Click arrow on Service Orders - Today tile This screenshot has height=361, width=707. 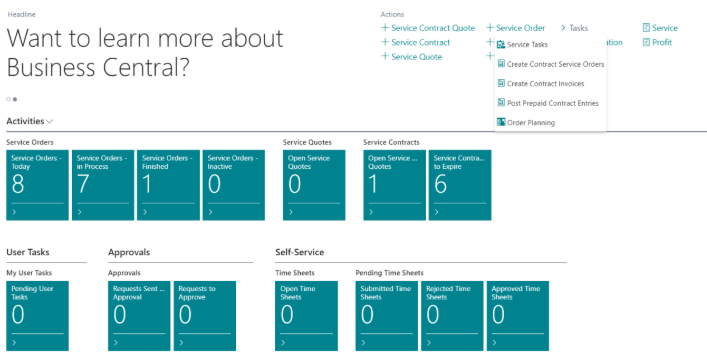(x=14, y=212)
